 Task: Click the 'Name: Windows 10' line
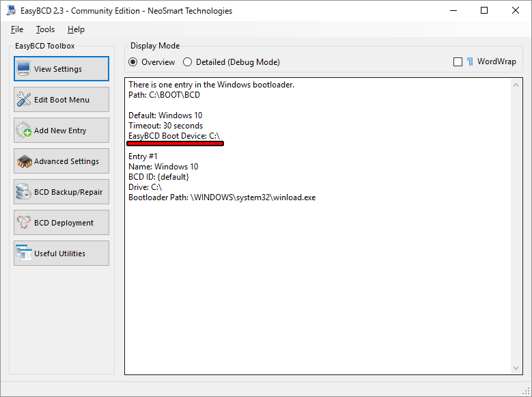pos(163,167)
